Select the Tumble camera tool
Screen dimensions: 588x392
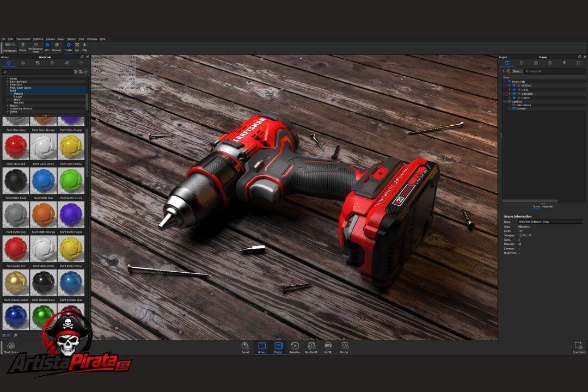tap(68, 47)
